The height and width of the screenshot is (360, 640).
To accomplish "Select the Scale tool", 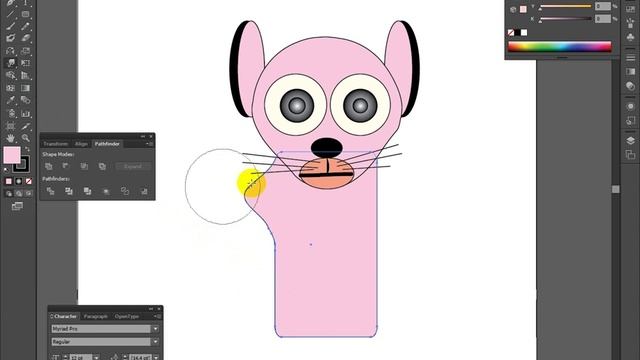I will point(25,51).
